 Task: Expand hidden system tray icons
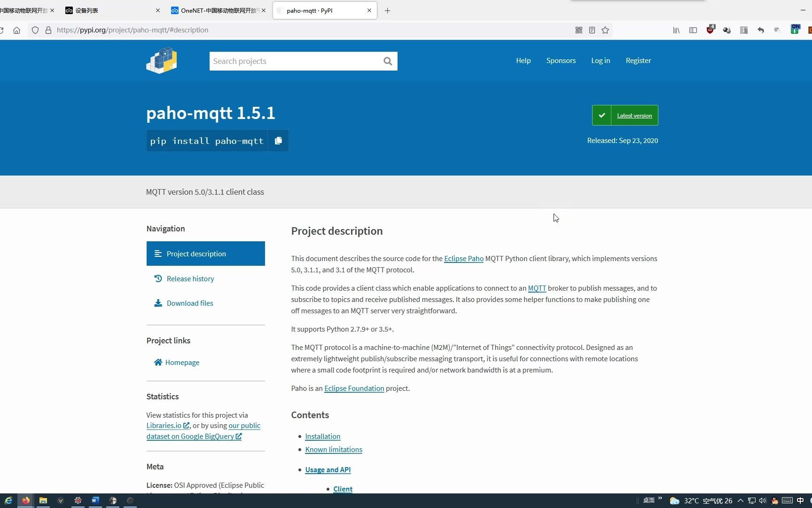pos(741,501)
